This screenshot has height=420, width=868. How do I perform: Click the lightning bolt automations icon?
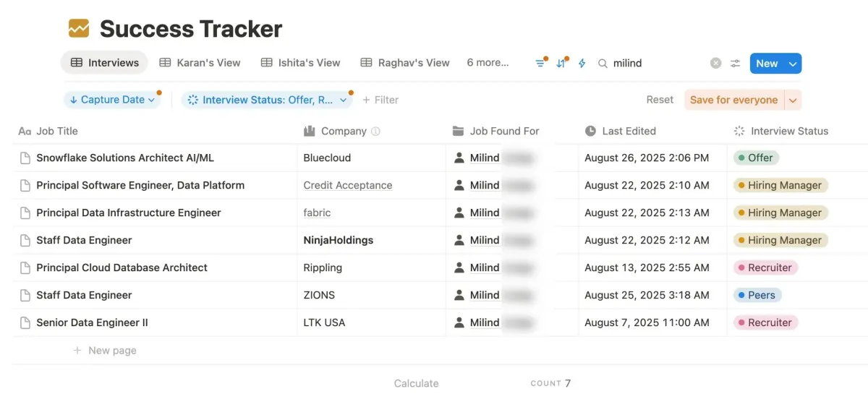[582, 64]
